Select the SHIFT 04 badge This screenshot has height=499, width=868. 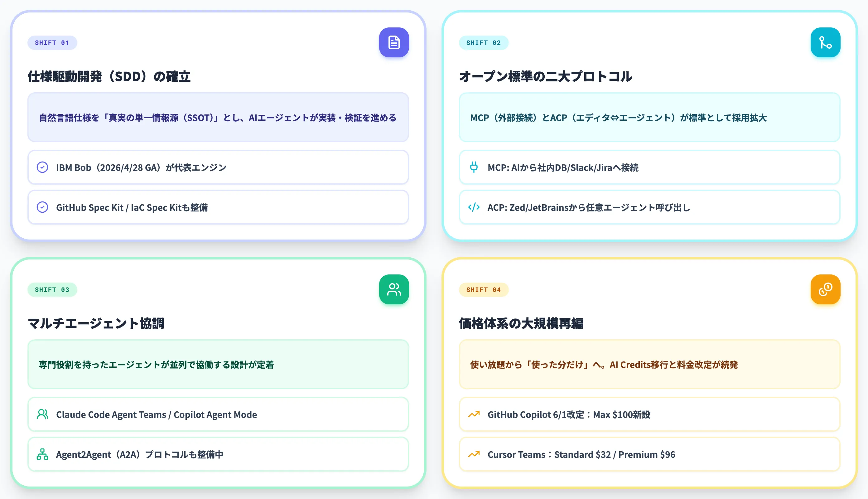click(483, 290)
